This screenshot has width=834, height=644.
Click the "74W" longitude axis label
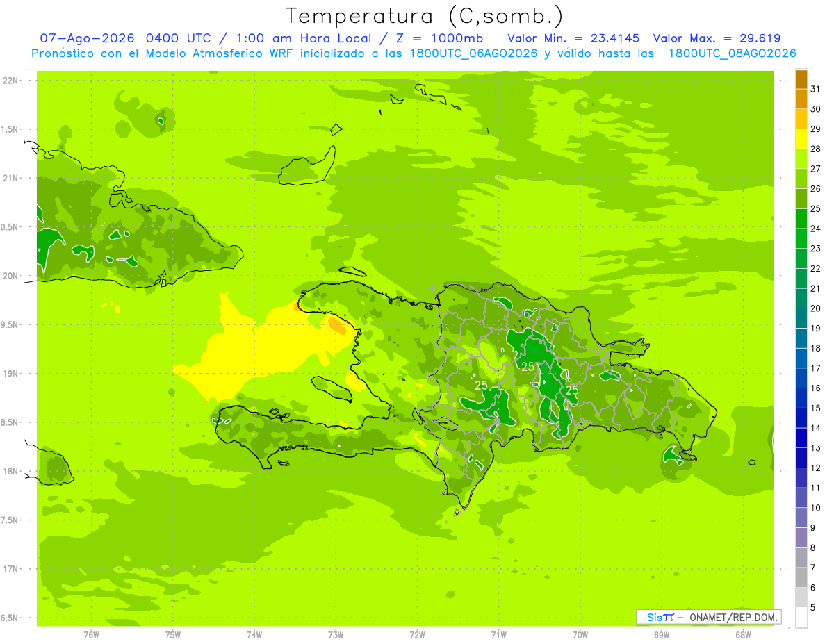click(x=254, y=635)
